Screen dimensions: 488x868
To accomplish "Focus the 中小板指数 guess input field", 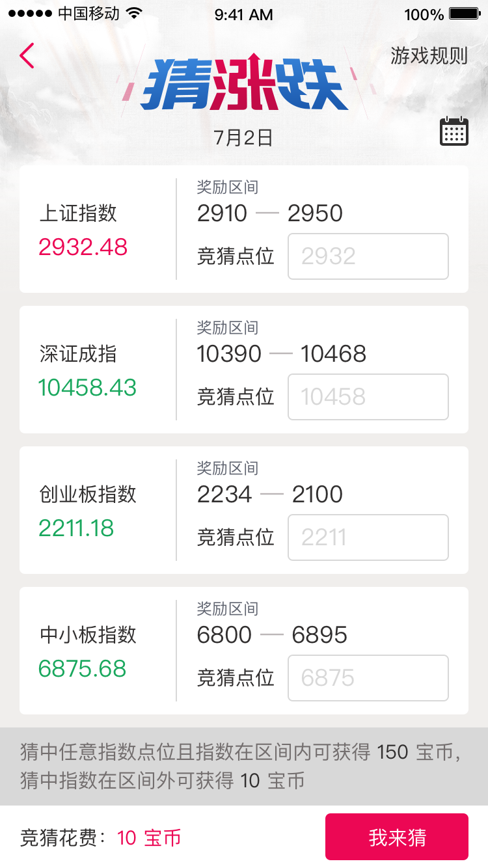I will (368, 678).
